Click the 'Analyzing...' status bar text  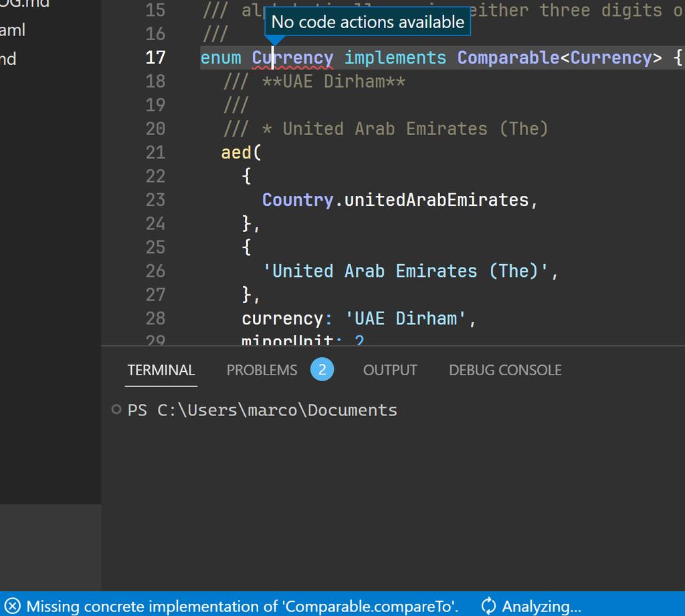[542, 607]
